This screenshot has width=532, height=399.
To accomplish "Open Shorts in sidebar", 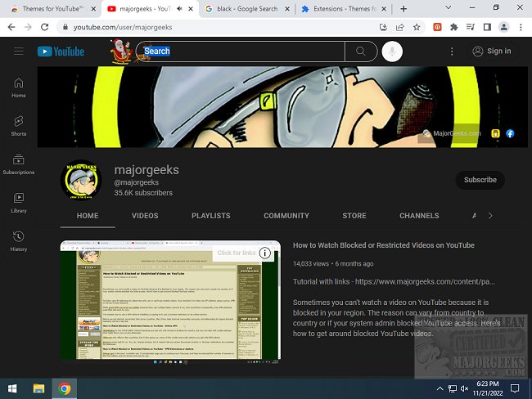I will (x=19, y=126).
